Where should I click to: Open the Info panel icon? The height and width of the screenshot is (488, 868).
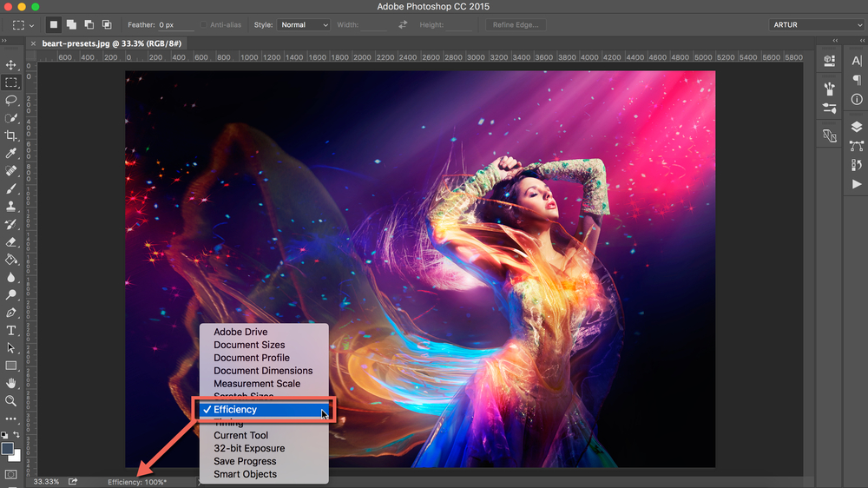click(x=857, y=99)
